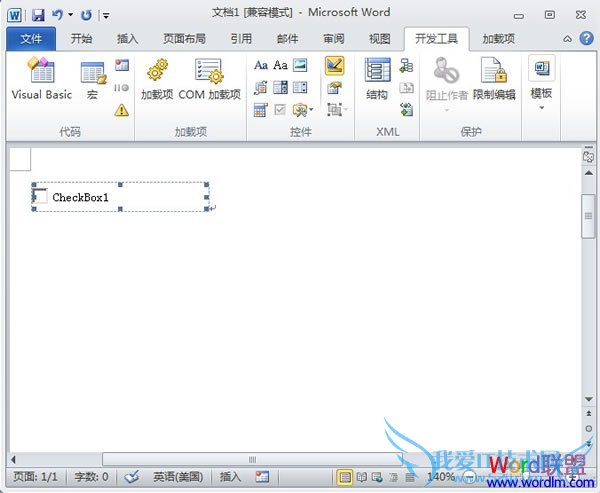Image resolution: width=600 pixels, height=493 pixels.
Task: Switch to the 加载项 ribbon tab
Action: click(x=499, y=39)
